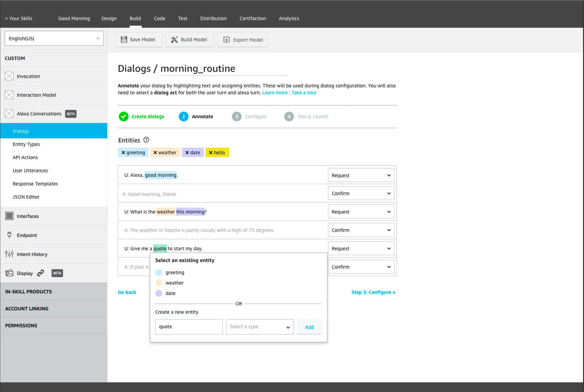
Task: Remove the hello entity tag X
Action: coord(211,152)
